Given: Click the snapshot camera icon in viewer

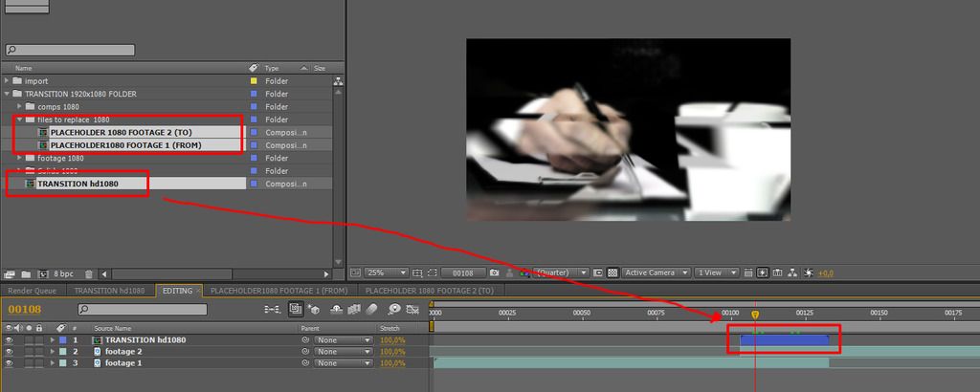Looking at the screenshot, I should (x=493, y=272).
